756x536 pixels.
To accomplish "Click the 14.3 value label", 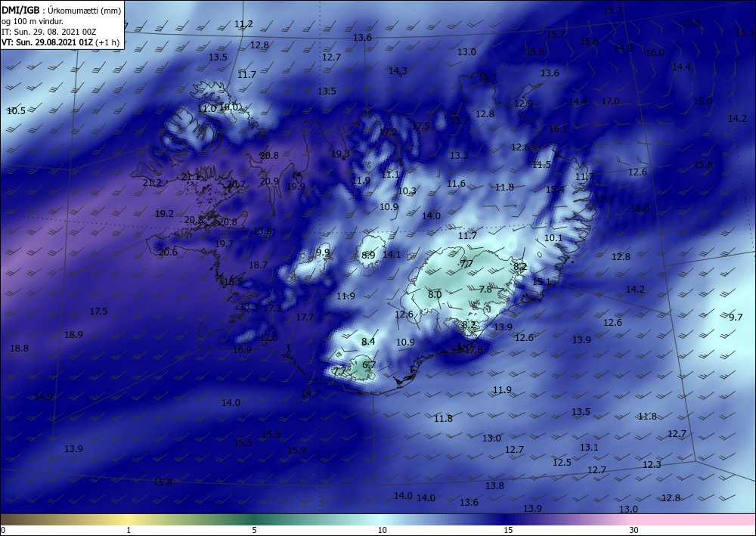I will (x=398, y=71).
